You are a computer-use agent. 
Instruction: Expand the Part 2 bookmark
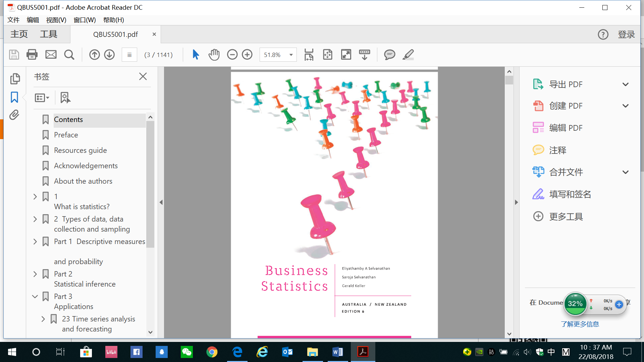coord(35,274)
